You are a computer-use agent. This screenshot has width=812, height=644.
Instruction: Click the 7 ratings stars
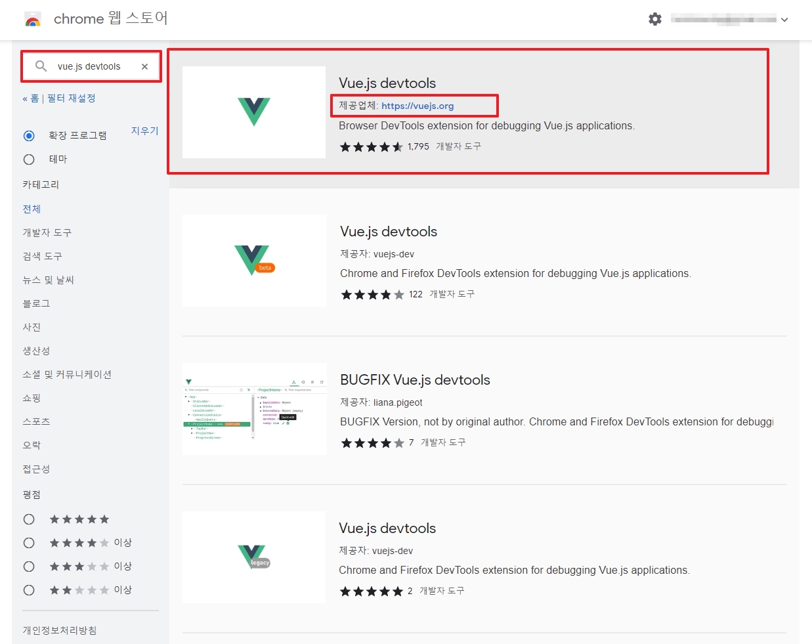[x=372, y=443]
